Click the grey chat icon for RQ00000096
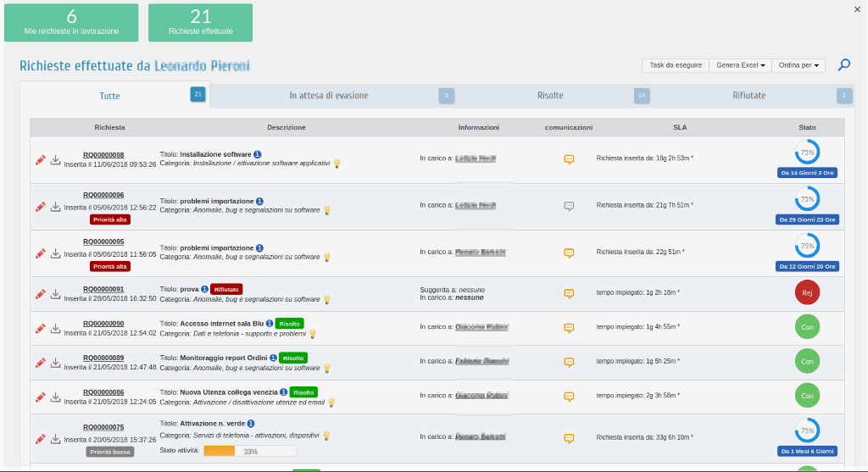Image resolution: width=868 pixels, height=472 pixels. point(569,206)
